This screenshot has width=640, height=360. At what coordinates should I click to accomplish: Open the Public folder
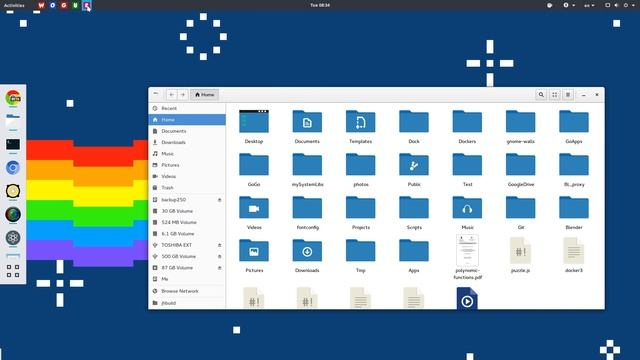(414, 169)
